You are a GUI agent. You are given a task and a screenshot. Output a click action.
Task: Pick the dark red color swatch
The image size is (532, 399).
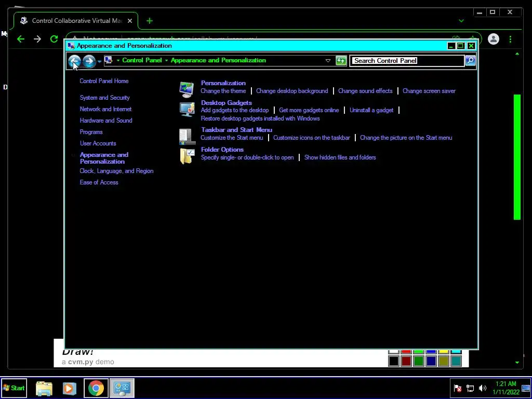[406, 361]
